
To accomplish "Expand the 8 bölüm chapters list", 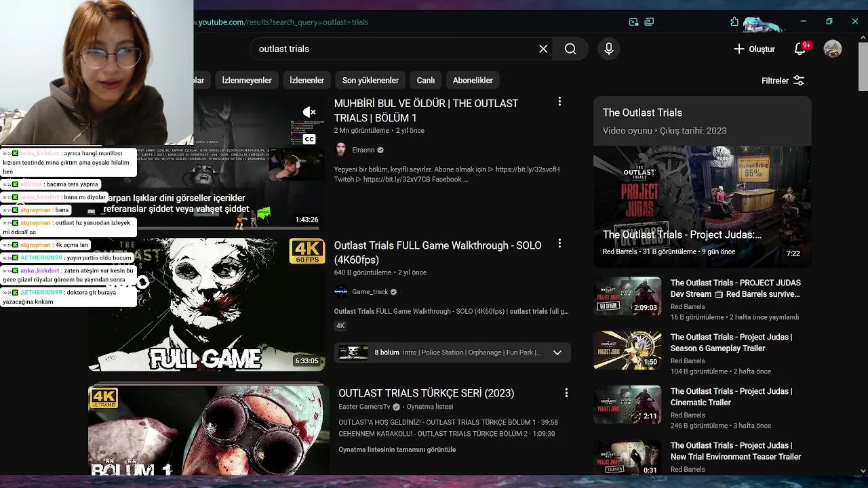I will click(x=557, y=352).
